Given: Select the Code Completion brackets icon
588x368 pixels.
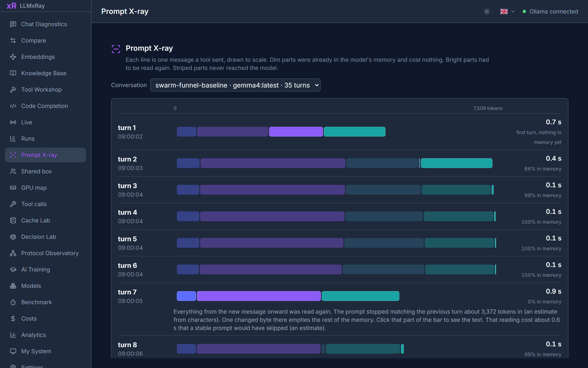Looking at the screenshot, I should coord(13,106).
